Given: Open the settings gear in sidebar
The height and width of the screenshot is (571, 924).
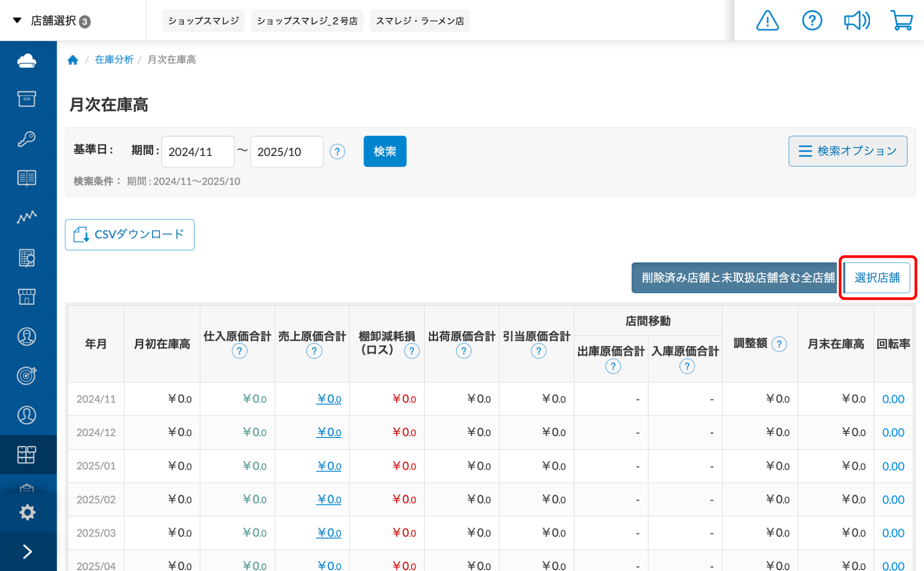Looking at the screenshot, I should (x=27, y=512).
